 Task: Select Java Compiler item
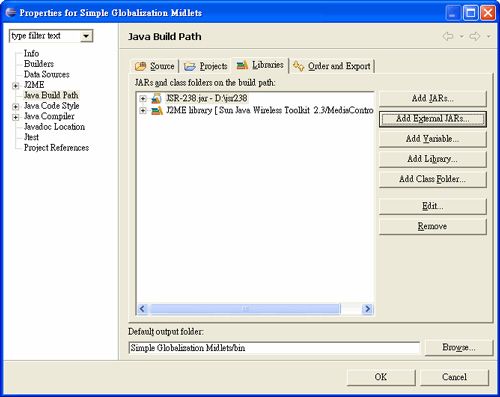(x=49, y=116)
